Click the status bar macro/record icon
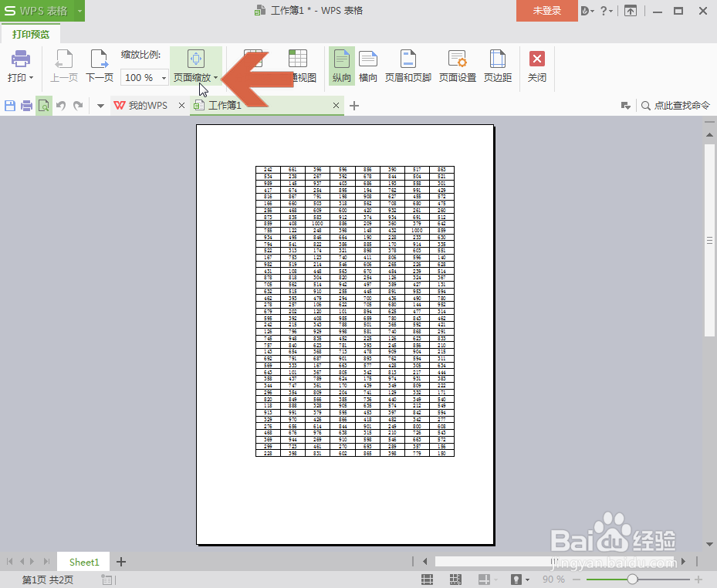The image size is (717, 588). point(107,580)
